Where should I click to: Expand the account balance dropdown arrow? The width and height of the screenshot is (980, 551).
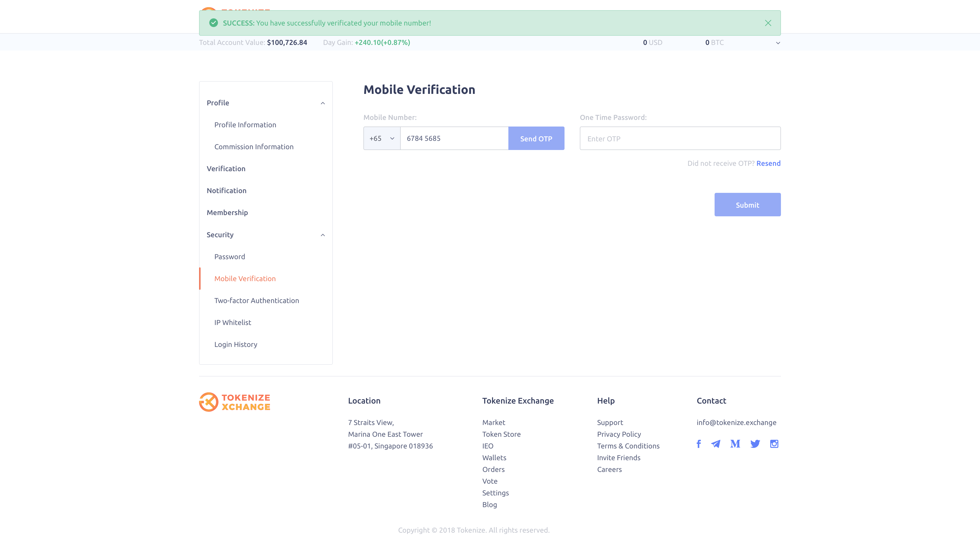[x=778, y=43]
